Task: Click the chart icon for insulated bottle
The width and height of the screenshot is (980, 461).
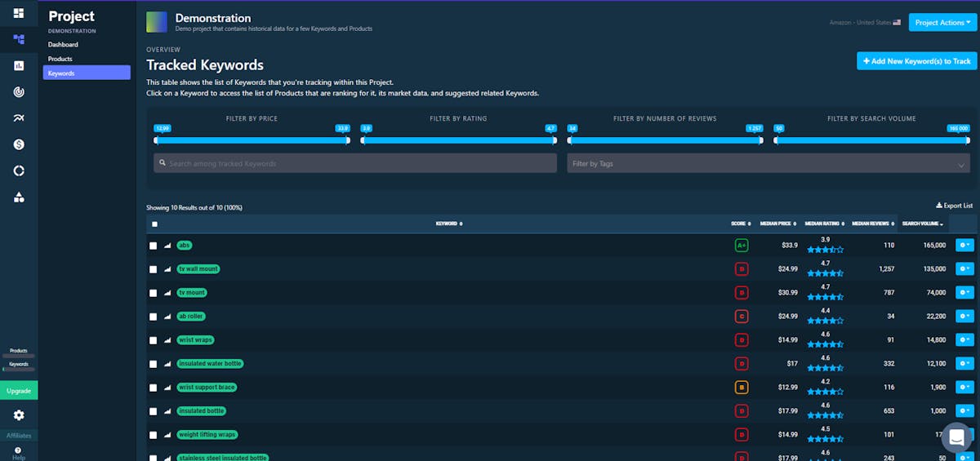Action: (167, 411)
